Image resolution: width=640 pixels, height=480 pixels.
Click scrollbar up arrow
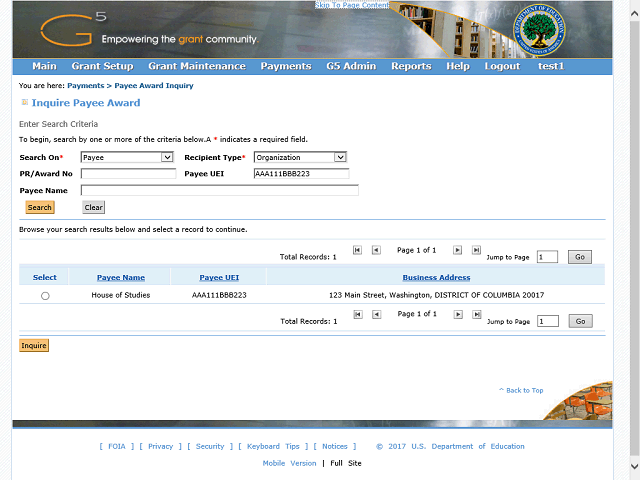tap(635, 14)
